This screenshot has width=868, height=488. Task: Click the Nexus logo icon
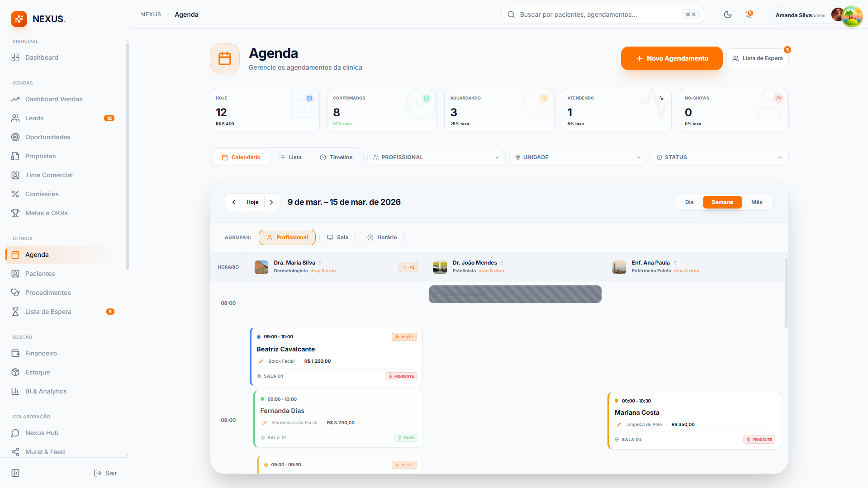pos(19,19)
